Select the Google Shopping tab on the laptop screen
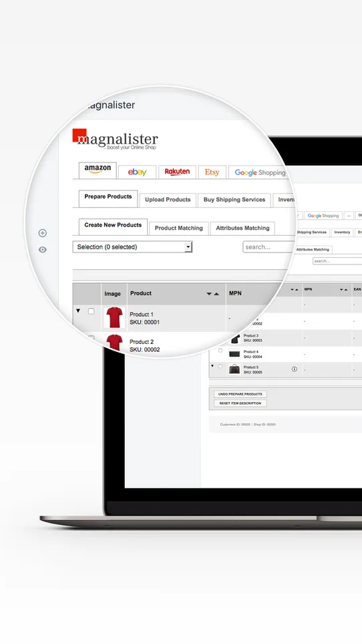362x644 pixels. point(323,216)
